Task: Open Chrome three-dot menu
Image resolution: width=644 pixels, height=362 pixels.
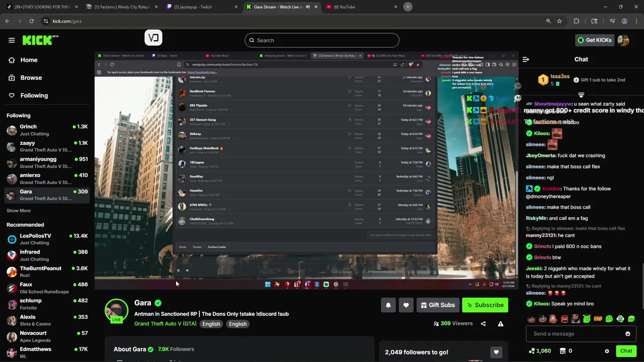Action: [x=636, y=21]
